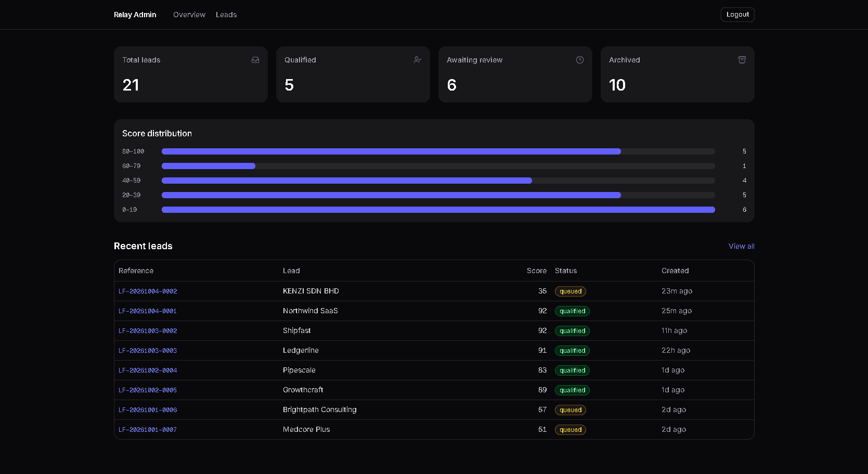Click the Growthcraft lead name
The height and width of the screenshot is (474, 868).
(303, 390)
